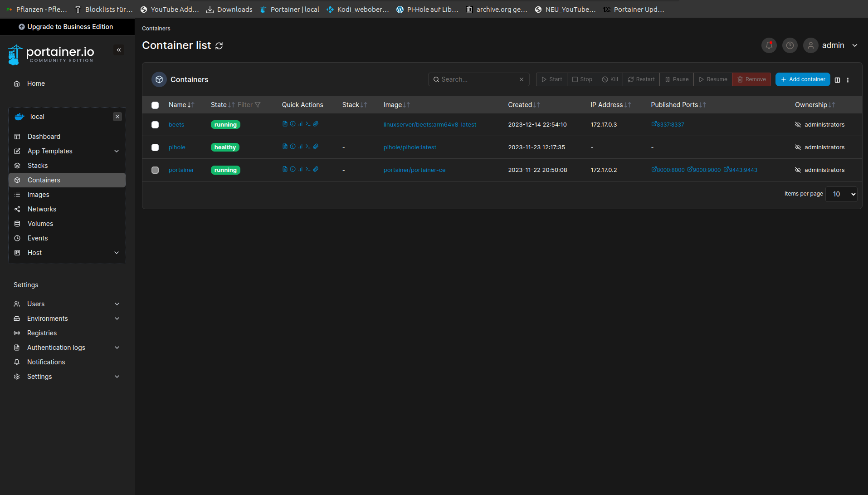Image resolution: width=868 pixels, height=495 pixels.
Task: Open the help question mark icon
Action: tap(790, 45)
